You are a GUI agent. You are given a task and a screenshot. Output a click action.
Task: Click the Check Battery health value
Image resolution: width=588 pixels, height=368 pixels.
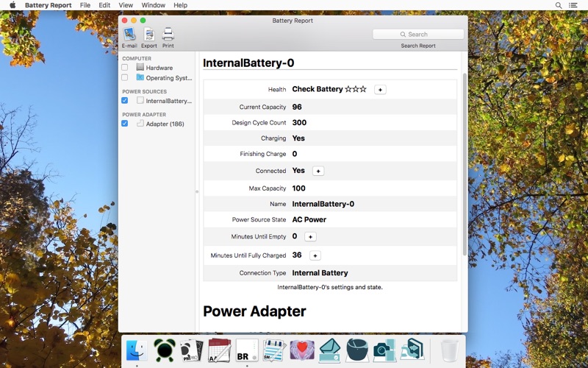329,89
